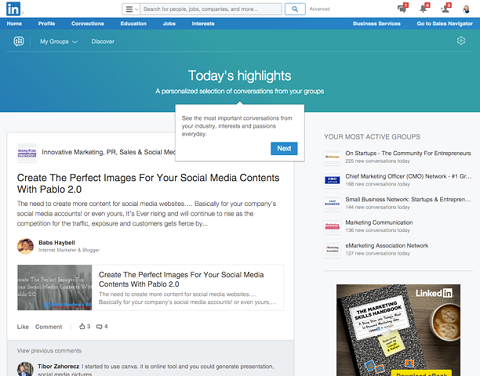
Task: Open On Startups group logo icon
Action: pos(332,157)
